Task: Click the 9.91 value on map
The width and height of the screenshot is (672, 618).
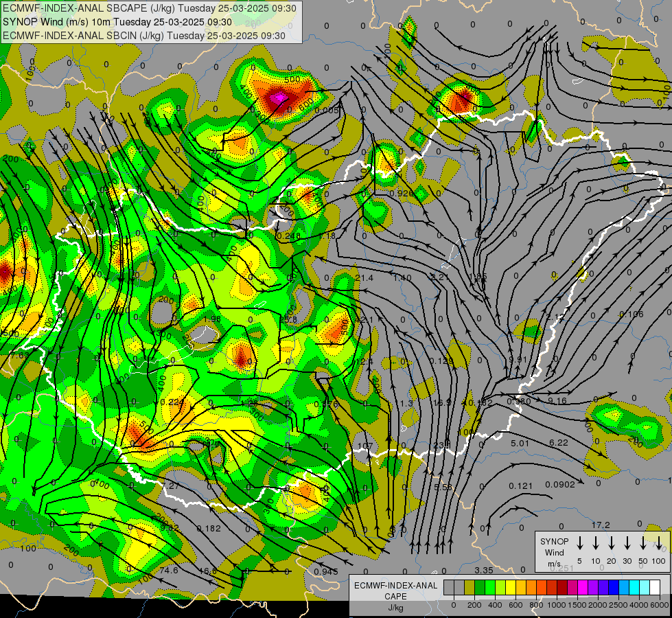Action: pyautogui.click(x=518, y=359)
